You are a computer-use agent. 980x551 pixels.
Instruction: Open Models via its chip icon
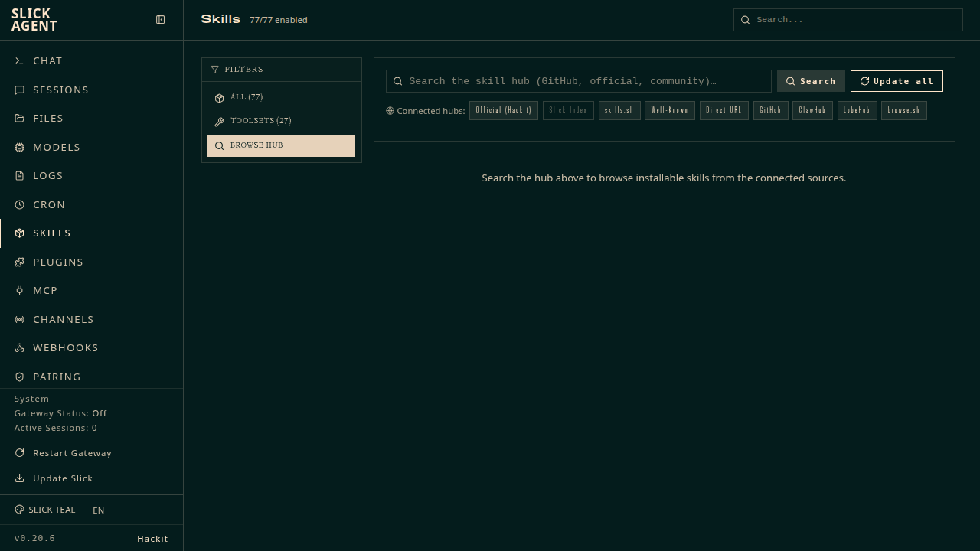coord(19,148)
